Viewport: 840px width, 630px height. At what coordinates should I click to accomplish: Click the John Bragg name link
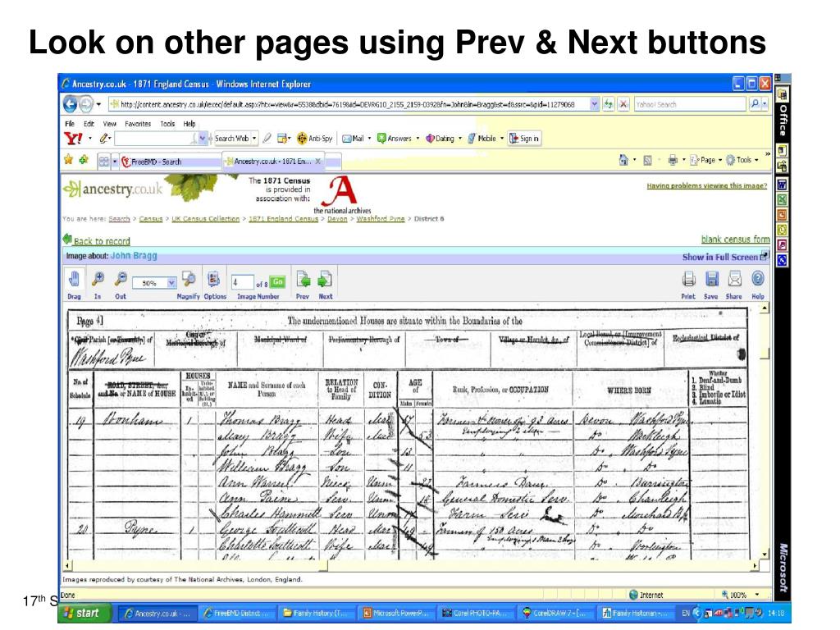click(x=134, y=256)
